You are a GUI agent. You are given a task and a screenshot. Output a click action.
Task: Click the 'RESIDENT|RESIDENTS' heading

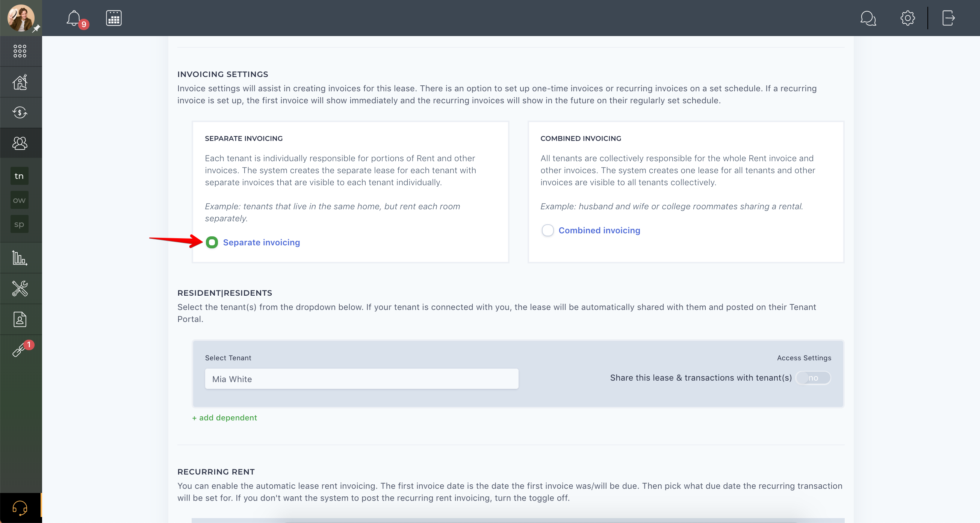(224, 293)
